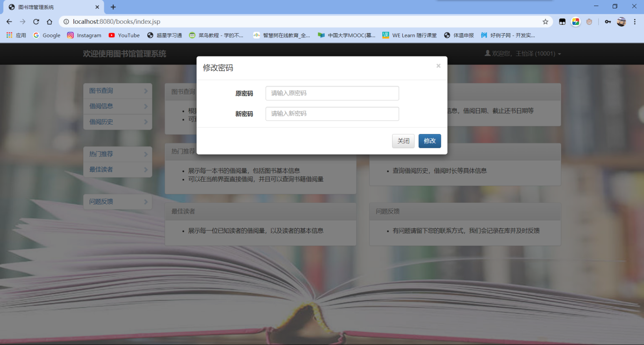This screenshot has width=644, height=345.
Task: Expand the chevron on sidebar item 借阅信息
Action: coord(146,106)
